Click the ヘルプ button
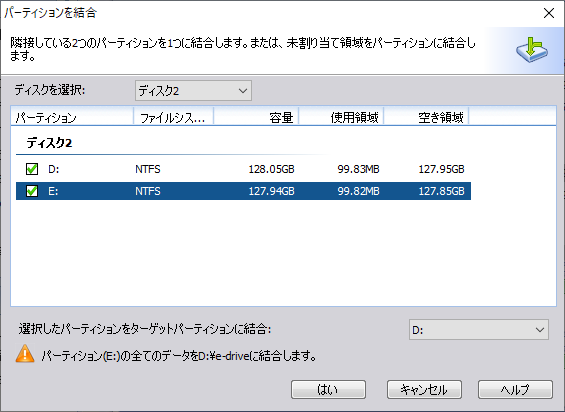Viewport: 565px width, 412px height. [x=515, y=389]
